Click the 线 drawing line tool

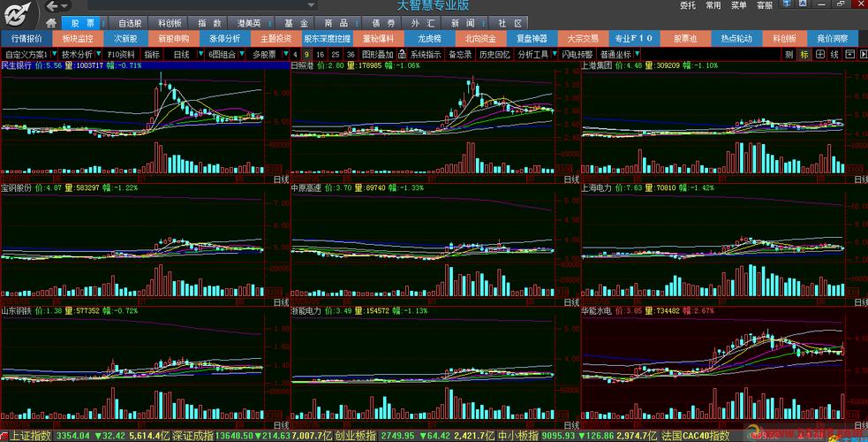click(x=834, y=54)
